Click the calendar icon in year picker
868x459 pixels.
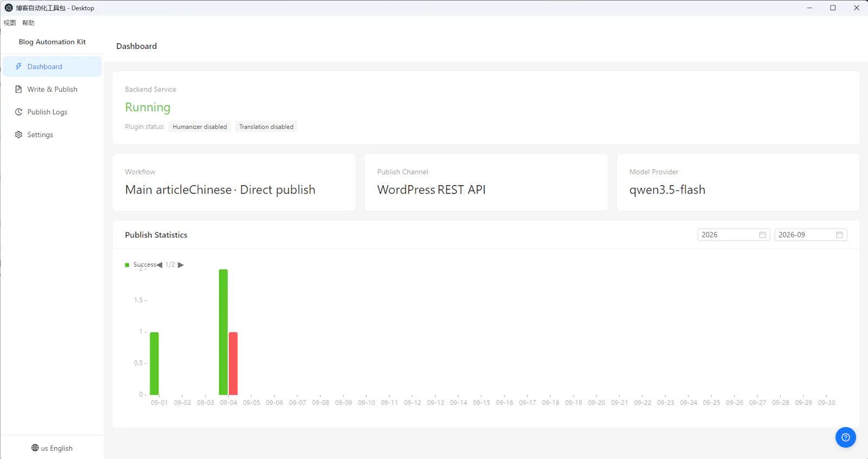pyautogui.click(x=763, y=235)
